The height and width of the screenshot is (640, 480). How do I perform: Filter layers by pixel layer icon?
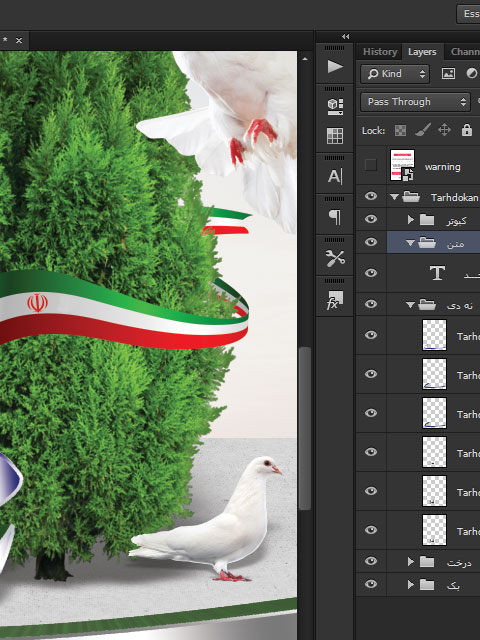[x=448, y=74]
